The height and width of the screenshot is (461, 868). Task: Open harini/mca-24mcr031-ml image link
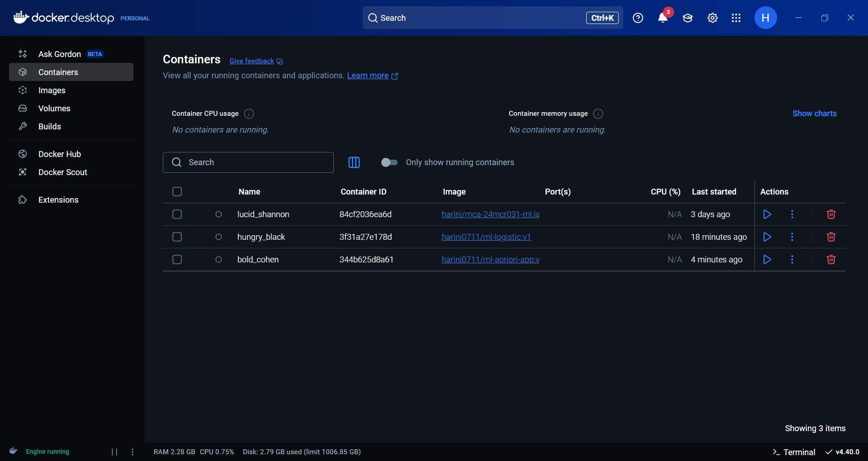(x=490, y=214)
